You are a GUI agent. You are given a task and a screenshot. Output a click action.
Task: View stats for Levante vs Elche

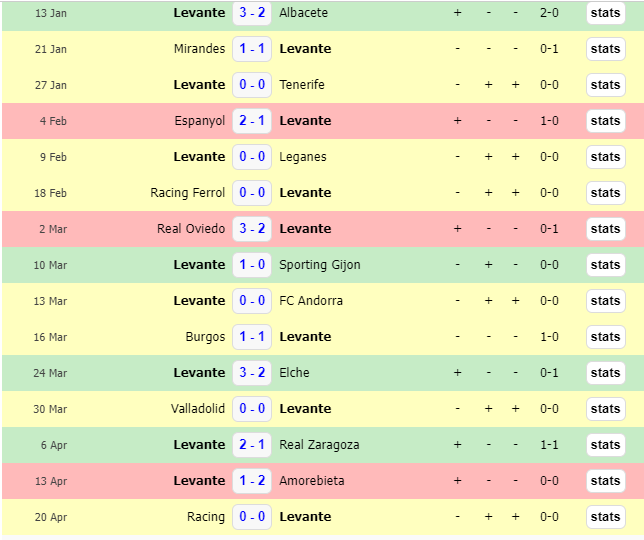point(605,373)
